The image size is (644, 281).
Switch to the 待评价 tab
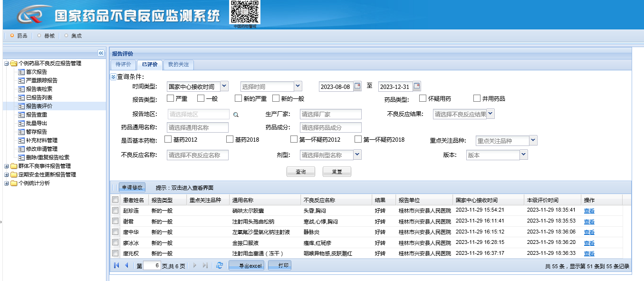click(x=123, y=65)
